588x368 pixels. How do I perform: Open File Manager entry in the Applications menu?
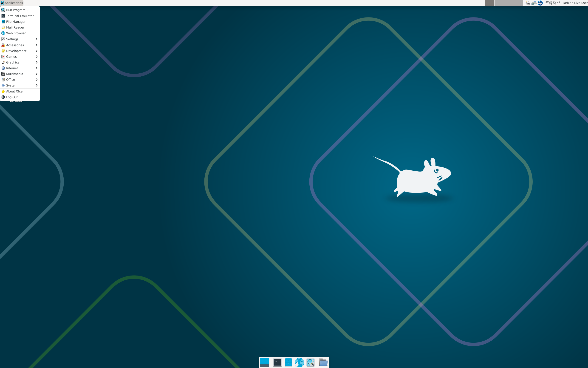20,22
